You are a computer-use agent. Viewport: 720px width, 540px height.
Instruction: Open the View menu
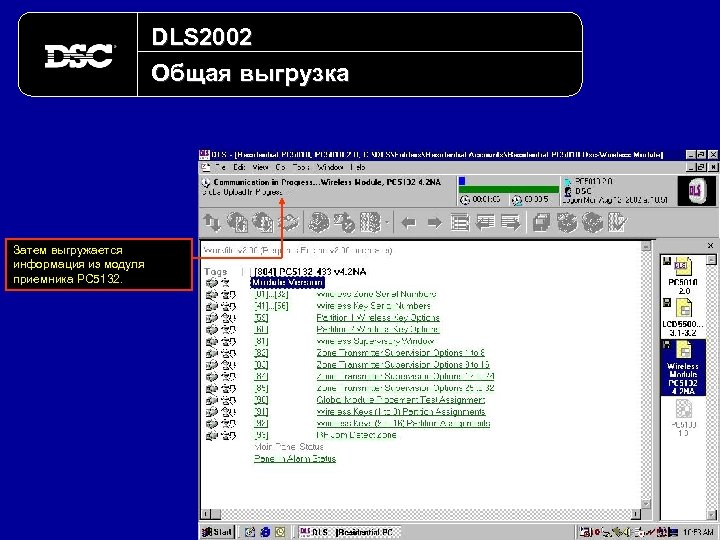[x=260, y=167]
